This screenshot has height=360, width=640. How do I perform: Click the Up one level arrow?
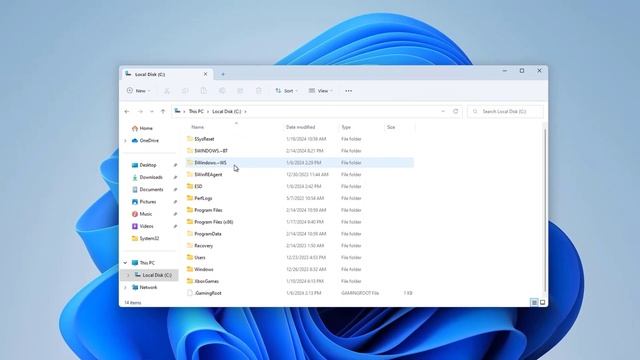pos(163,111)
